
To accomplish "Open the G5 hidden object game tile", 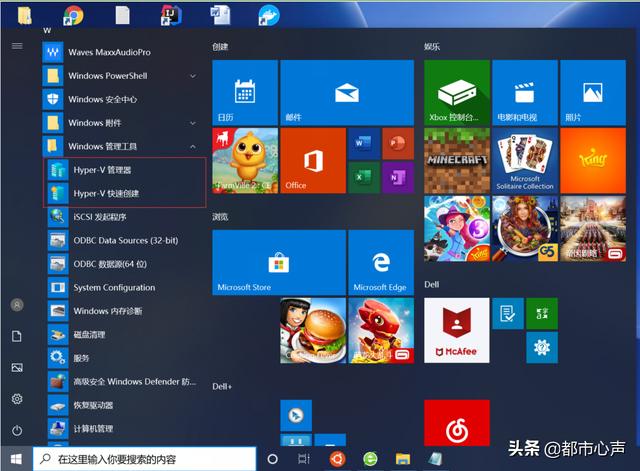I will tap(525, 229).
